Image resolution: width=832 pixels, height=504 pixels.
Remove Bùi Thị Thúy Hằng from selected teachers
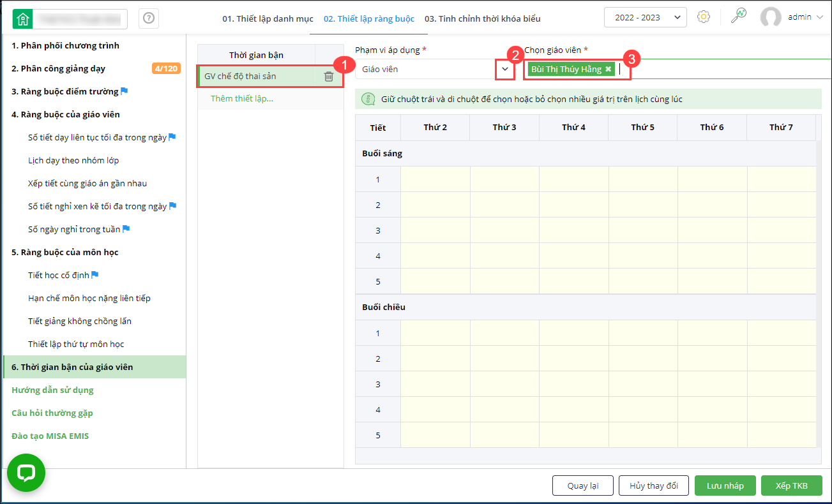(x=609, y=69)
